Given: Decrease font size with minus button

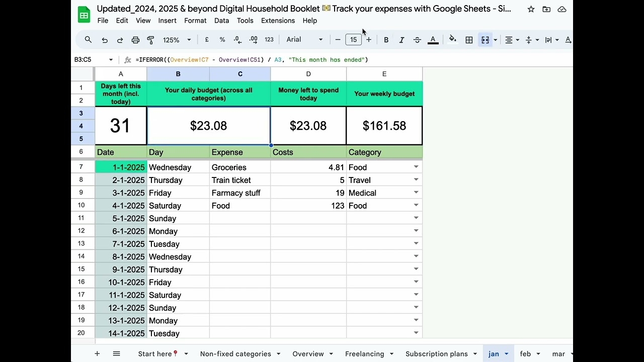Looking at the screenshot, I should (338, 40).
